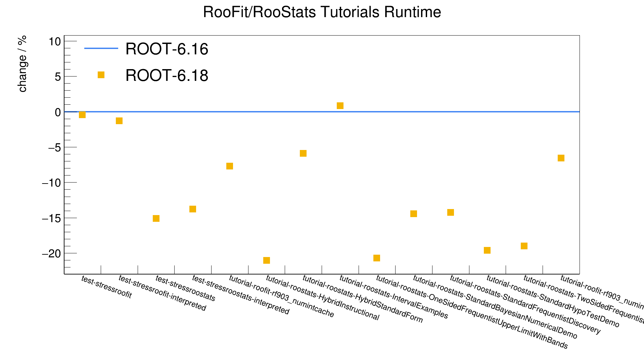The height and width of the screenshot is (354, 644).
Task: Click the rightmost data point near -6.5
Action: [561, 158]
